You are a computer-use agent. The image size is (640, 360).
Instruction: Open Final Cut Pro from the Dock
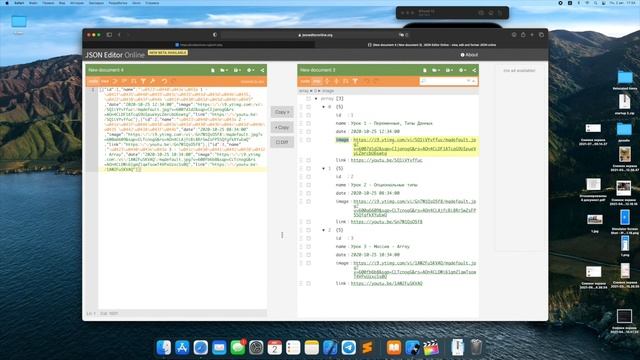[x=431, y=347]
